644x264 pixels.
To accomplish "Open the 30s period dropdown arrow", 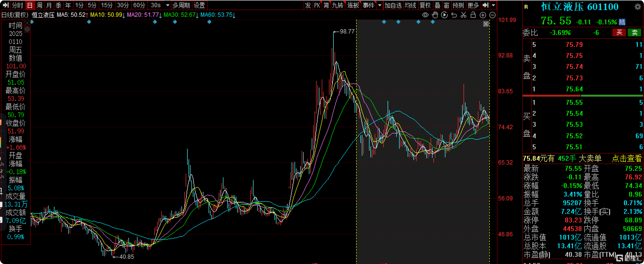I will pos(168,5).
